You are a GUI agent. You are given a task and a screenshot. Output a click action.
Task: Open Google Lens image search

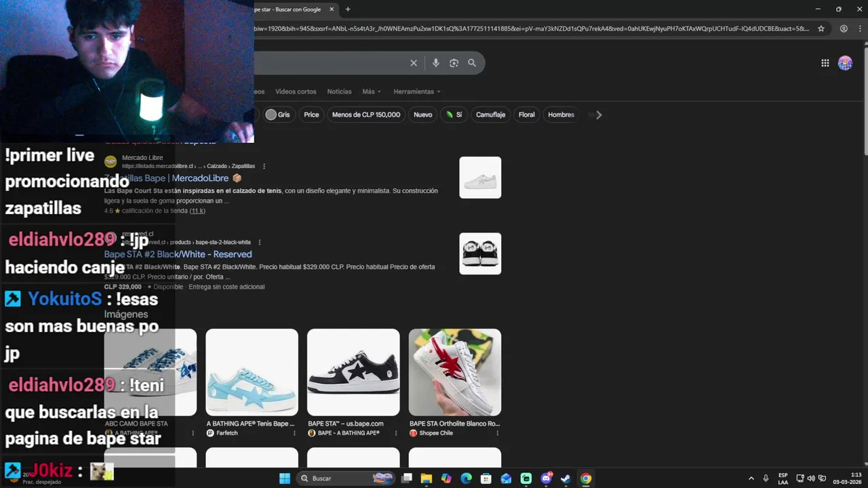(x=454, y=63)
